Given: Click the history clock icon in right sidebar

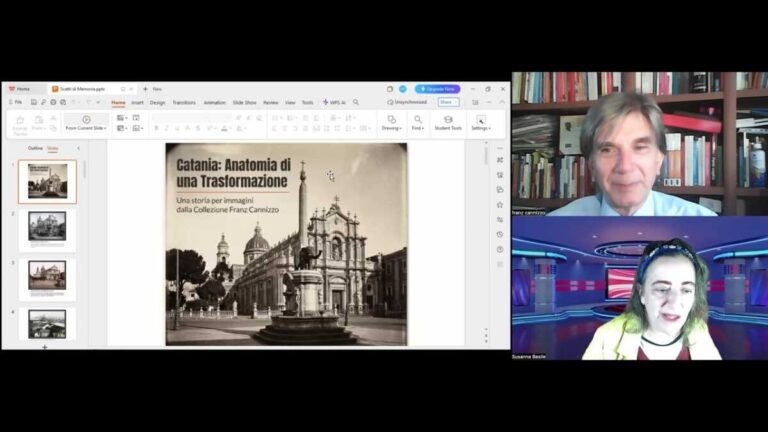Looking at the screenshot, I should click(500, 234).
